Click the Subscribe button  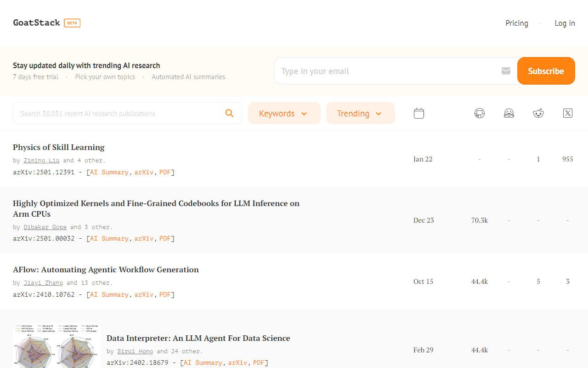point(546,71)
